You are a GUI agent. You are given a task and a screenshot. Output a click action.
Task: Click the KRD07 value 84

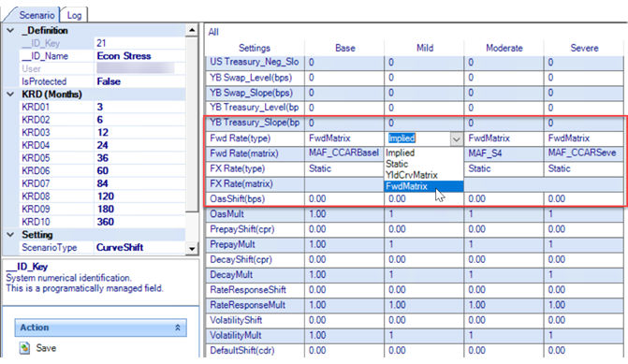[103, 183]
